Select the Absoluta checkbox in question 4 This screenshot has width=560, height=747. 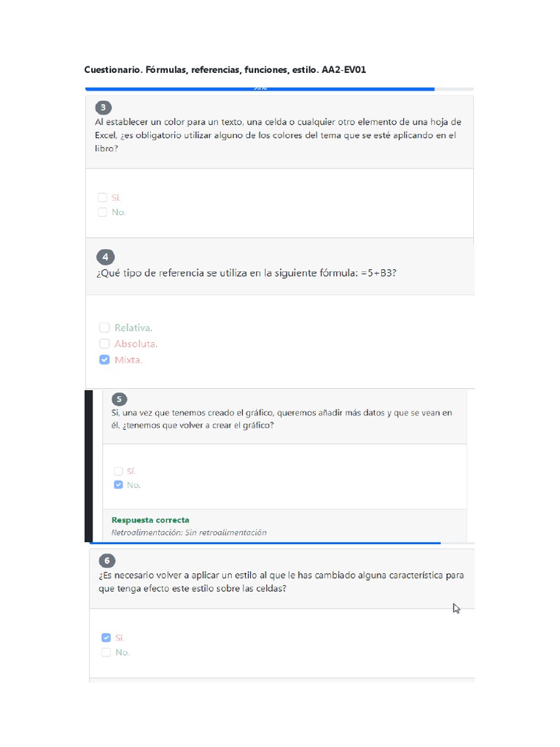point(104,344)
